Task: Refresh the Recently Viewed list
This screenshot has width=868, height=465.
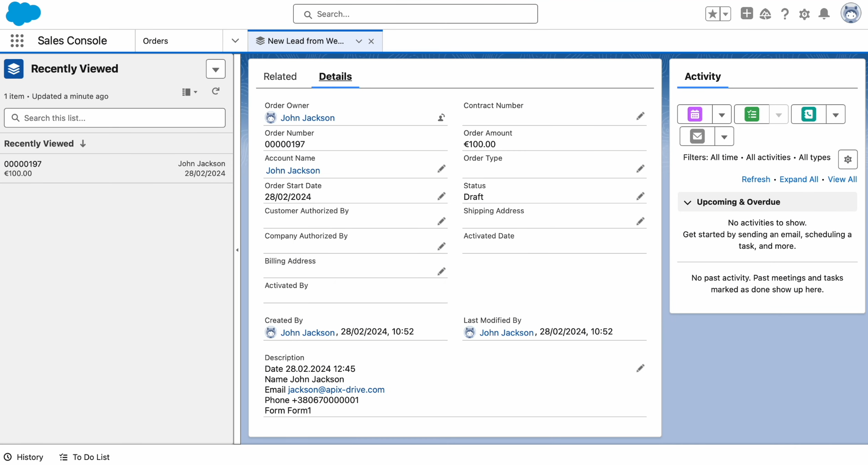Action: point(216,91)
